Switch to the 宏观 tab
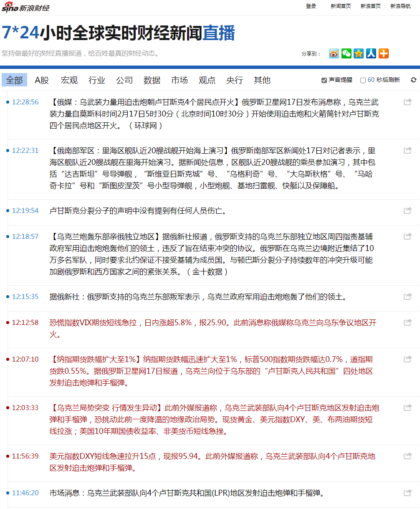Viewport: 420px width, 509px height. tap(69, 80)
